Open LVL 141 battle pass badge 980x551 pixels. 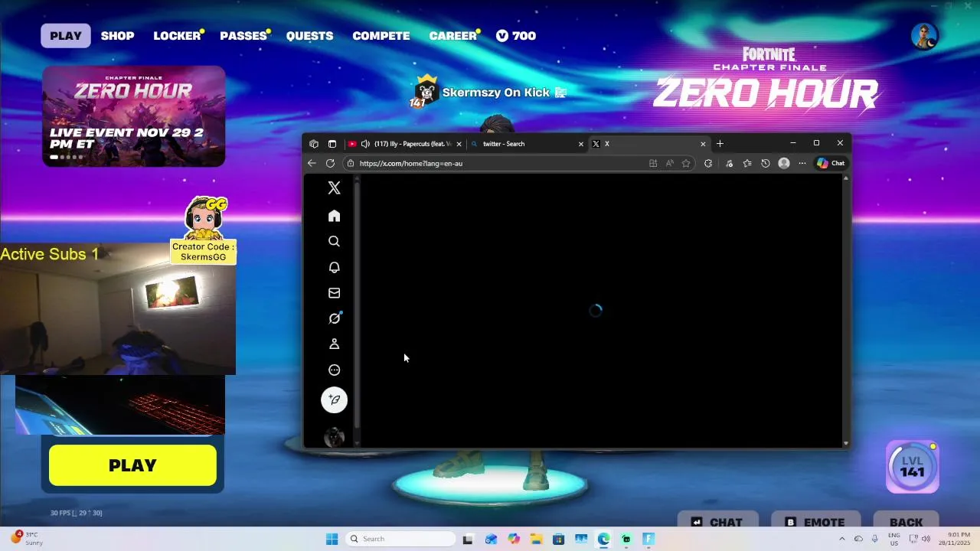coord(912,466)
